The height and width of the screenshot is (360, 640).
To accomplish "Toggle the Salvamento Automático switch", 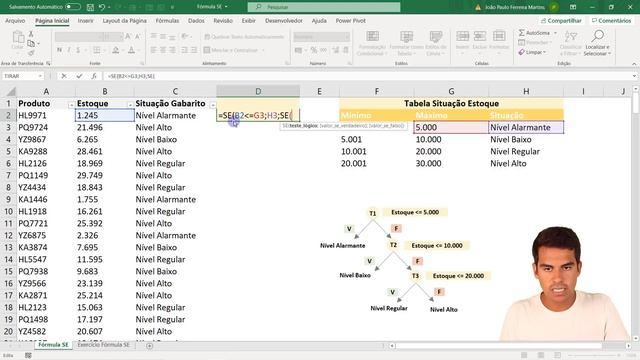I will coord(73,7).
